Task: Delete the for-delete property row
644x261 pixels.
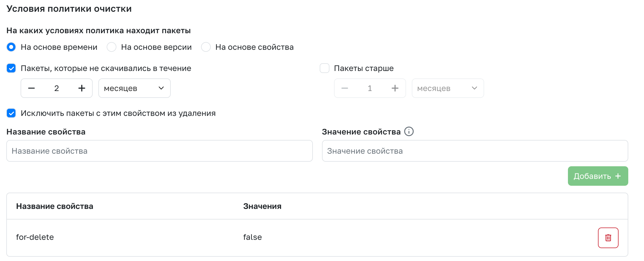Action: point(608,238)
